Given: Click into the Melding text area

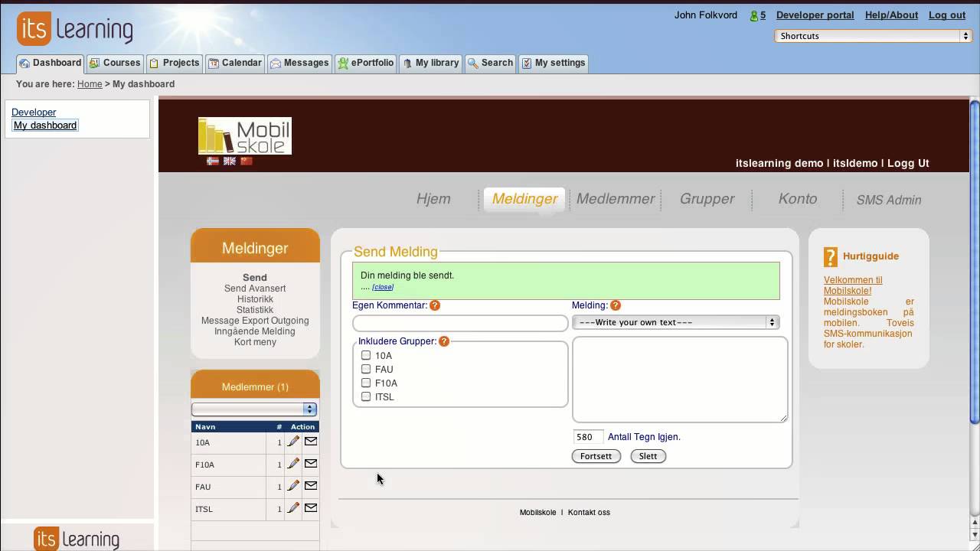Looking at the screenshot, I should [680, 380].
